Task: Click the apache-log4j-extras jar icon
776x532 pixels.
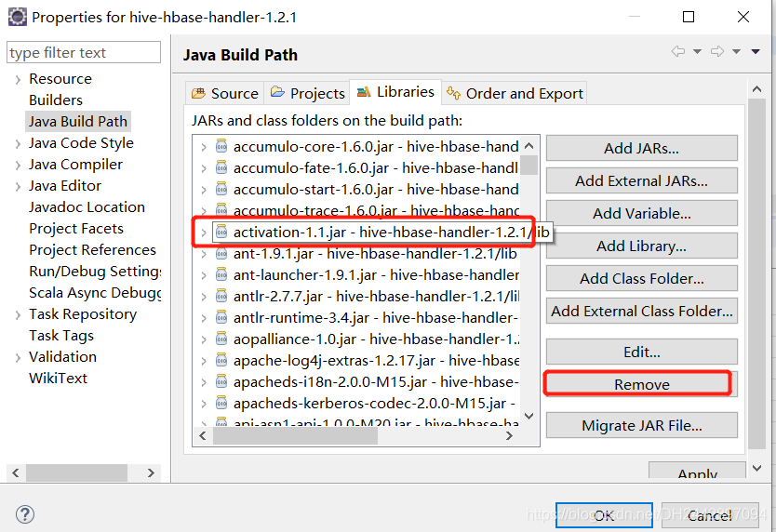Action: tap(221, 360)
